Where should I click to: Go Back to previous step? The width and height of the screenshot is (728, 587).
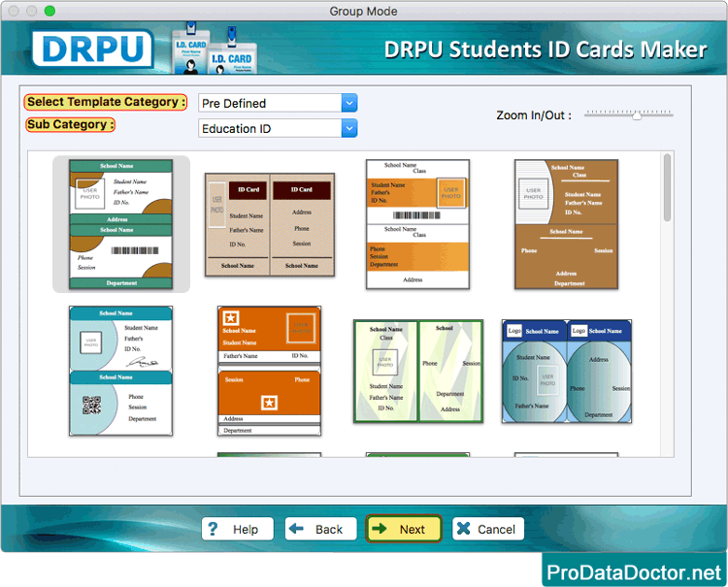[x=321, y=529]
